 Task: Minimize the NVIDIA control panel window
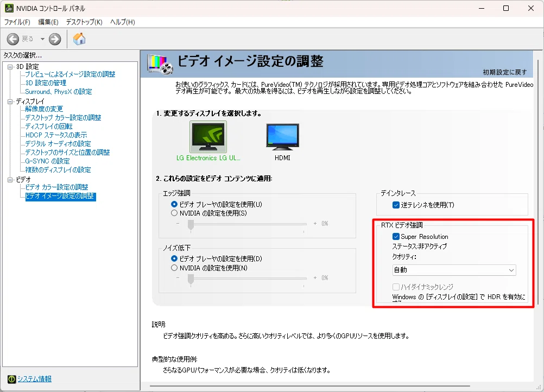(x=482, y=8)
